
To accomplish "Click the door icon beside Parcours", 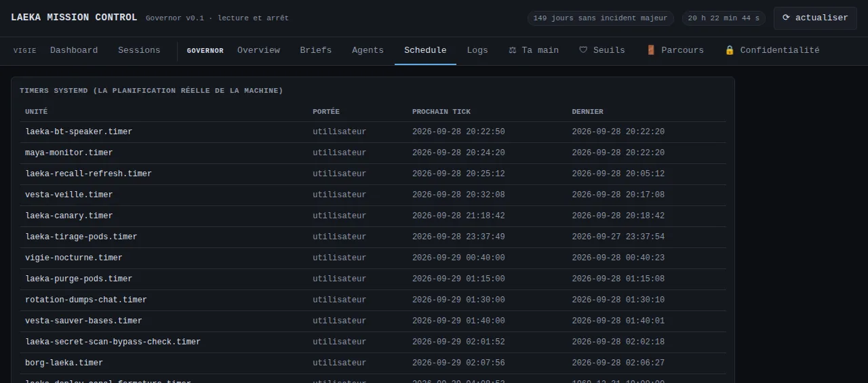I will tap(650, 50).
